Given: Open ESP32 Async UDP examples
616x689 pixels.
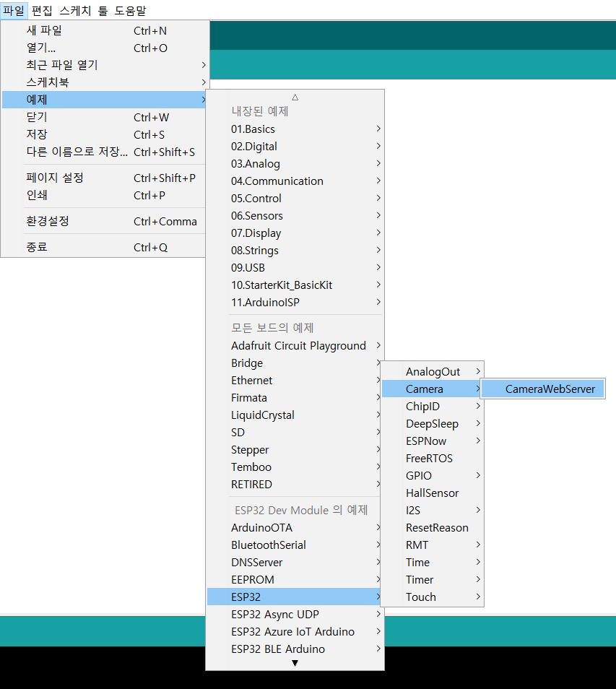Looking at the screenshot, I should (295, 615).
